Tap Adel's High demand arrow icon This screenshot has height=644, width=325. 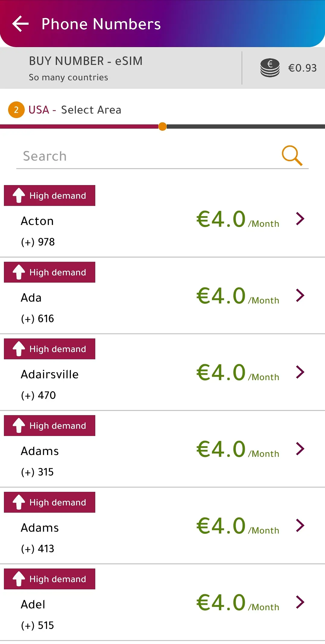pos(19,579)
